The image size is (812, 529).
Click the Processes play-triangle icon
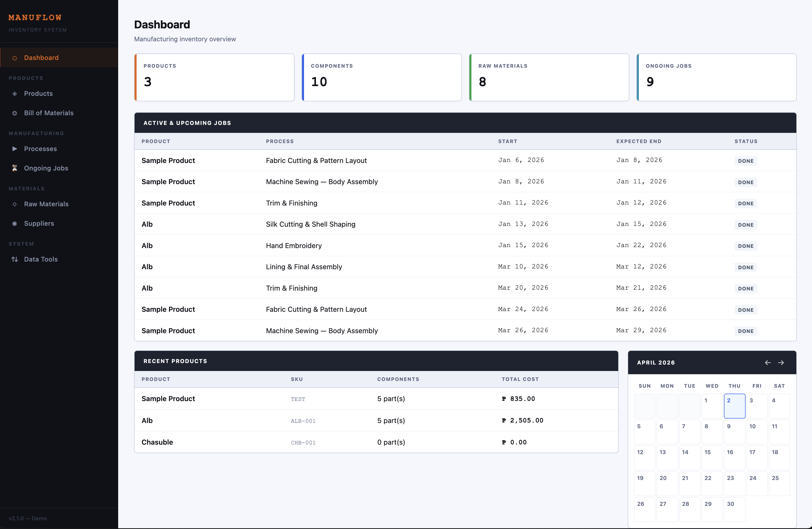pyautogui.click(x=15, y=149)
